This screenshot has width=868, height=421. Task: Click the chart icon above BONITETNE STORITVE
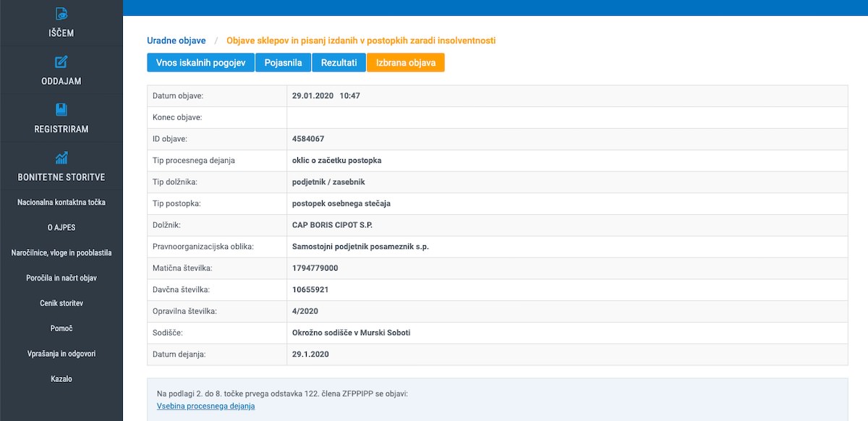coord(61,158)
